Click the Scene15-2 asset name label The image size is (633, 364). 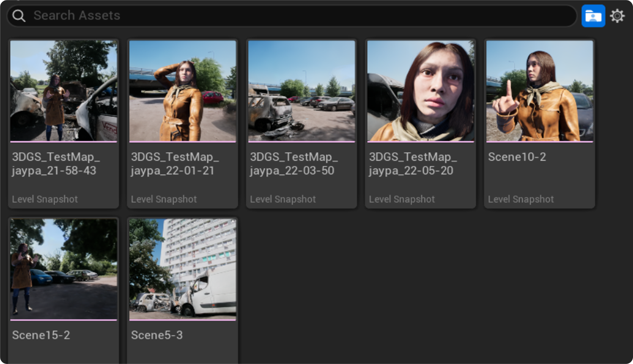pos(41,335)
